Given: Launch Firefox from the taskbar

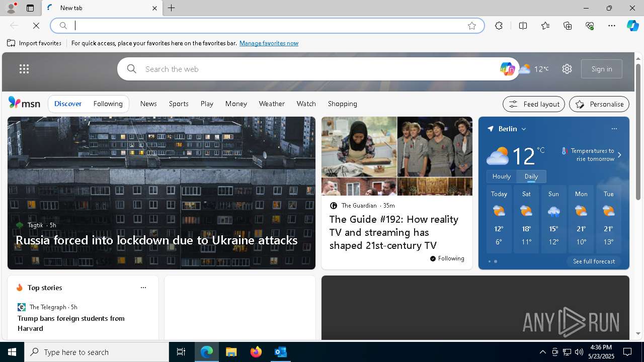Looking at the screenshot, I should click(x=256, y=352).
